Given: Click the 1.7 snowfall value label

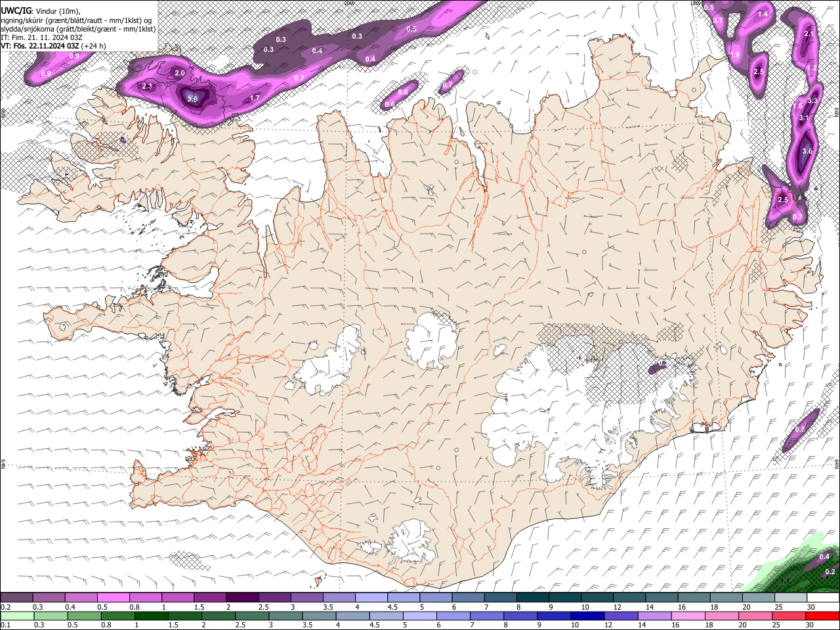Looking at the screenshot, I should [x=255, y=98].
